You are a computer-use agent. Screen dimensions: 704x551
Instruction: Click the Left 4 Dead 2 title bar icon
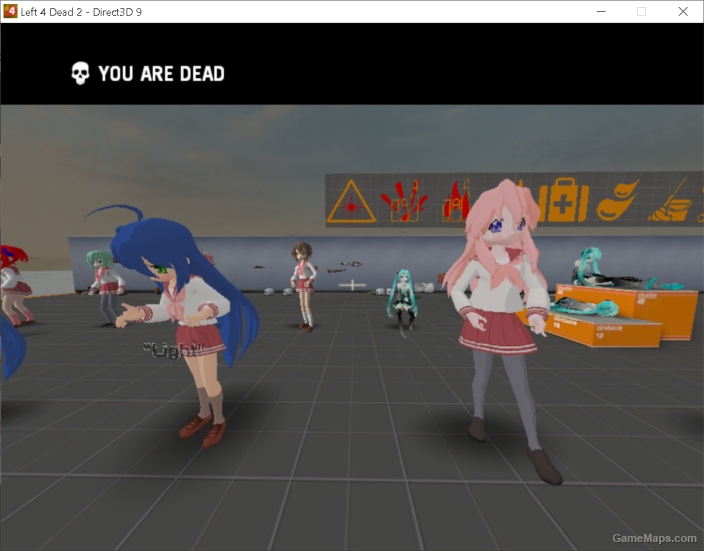tap(10, 11)
